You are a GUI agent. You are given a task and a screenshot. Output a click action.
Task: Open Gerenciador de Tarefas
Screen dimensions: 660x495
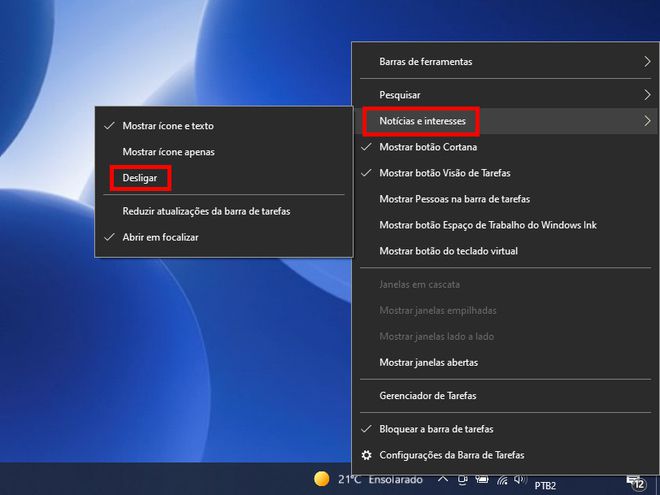coord(505,396)
